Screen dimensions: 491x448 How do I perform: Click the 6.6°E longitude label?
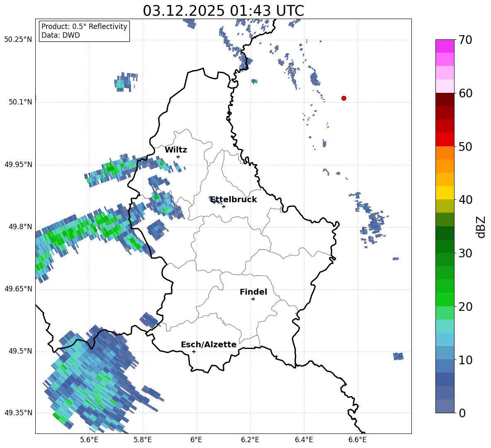point(357,440)
